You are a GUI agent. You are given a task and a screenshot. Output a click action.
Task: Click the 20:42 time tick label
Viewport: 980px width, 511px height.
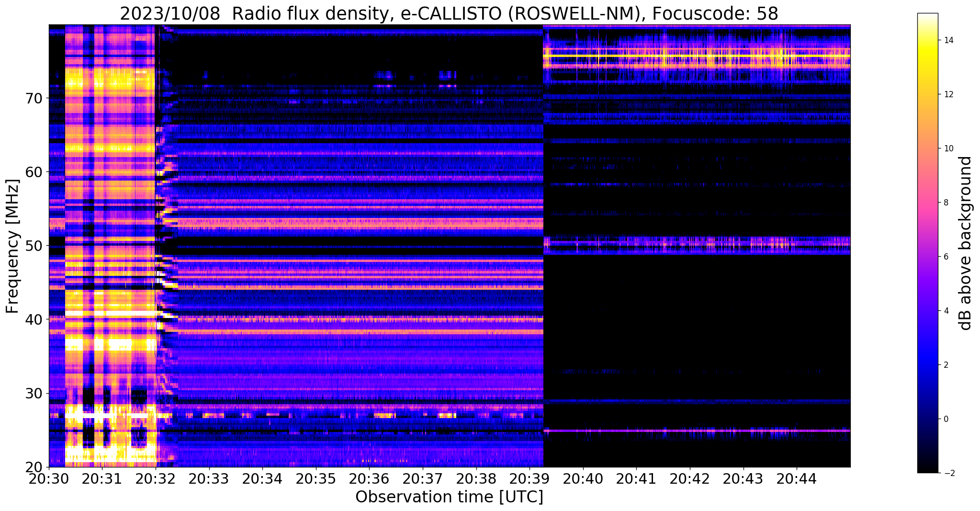(690, 478)
